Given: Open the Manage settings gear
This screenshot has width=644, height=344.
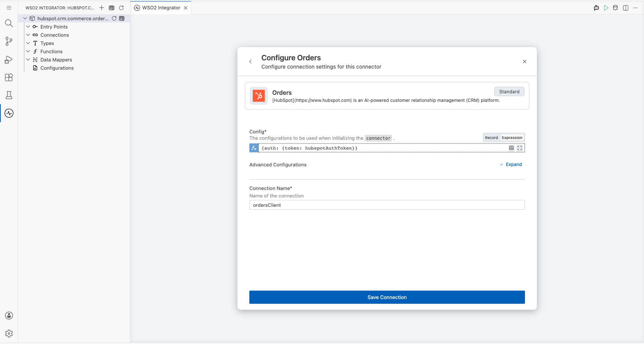Looking at the screenshot, I should (9, 334).
